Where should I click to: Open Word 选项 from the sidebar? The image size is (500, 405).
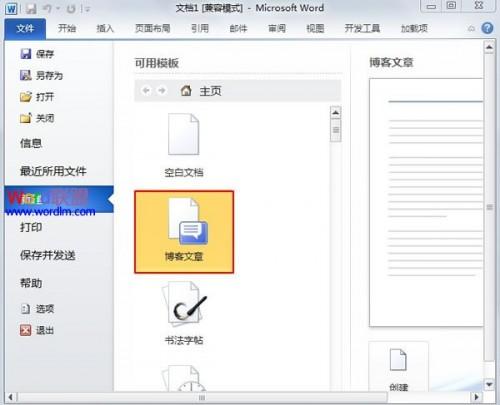tap(37, 309)
